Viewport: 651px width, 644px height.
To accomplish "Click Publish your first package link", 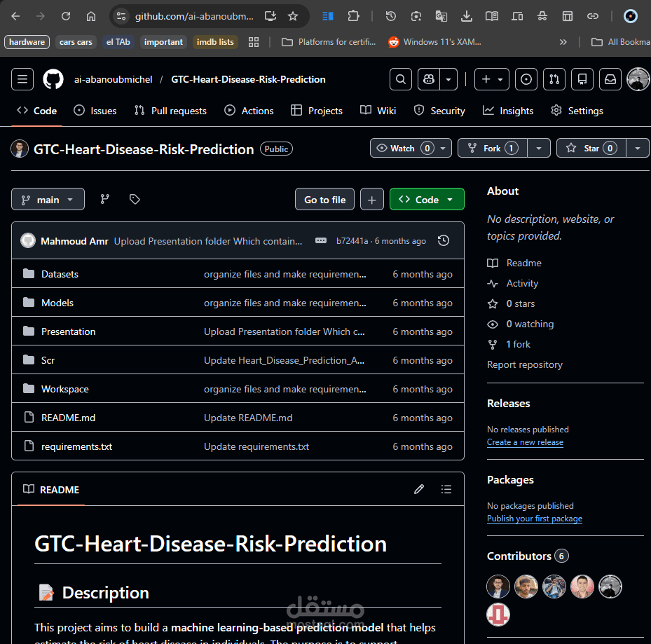I will click(x=535, y=519).
